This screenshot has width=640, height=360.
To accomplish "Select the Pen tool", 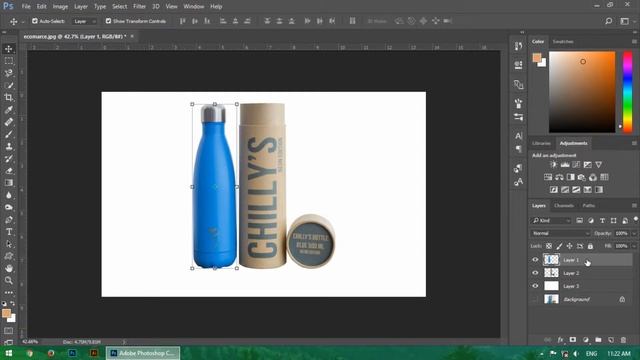I will 9,220.
